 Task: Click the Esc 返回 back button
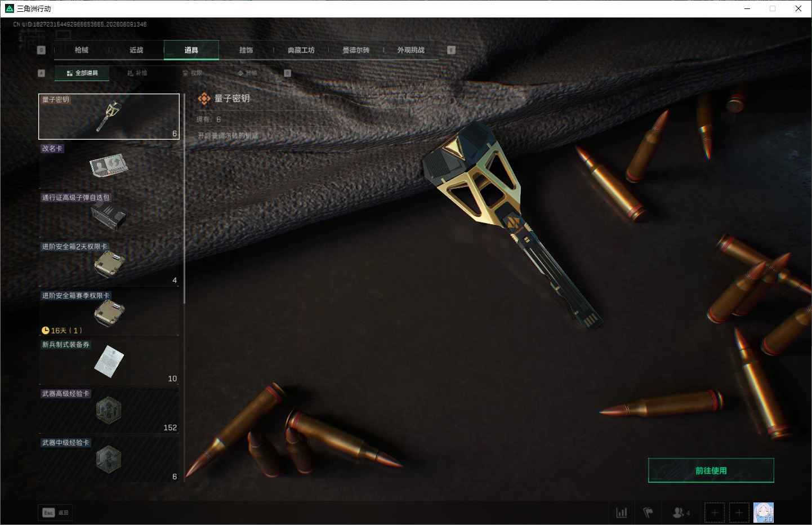(x=55, y=513)
